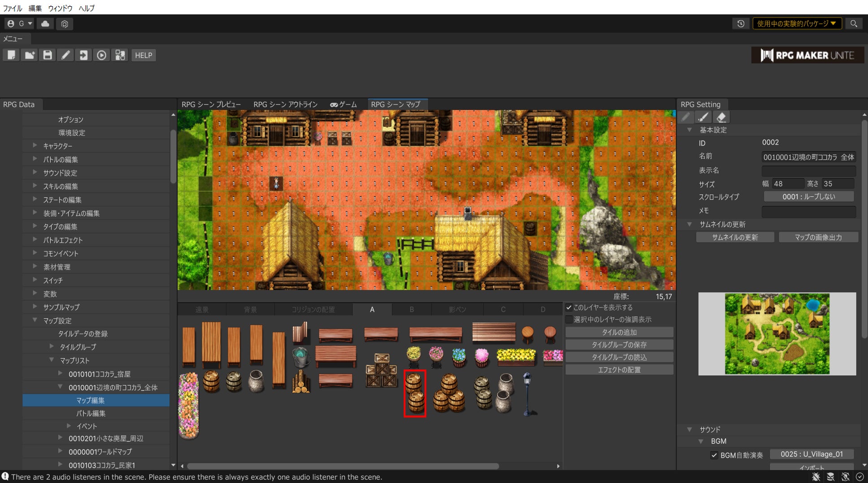Screen dimensions: 868x483
Task: Click the map name input field
Action: pyautogui.click(x=808, y=157)
